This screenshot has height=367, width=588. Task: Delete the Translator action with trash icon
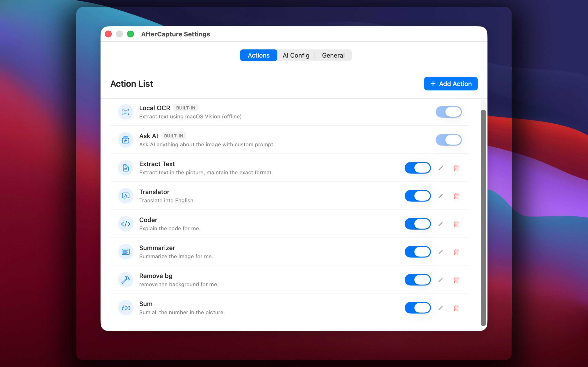[x=456, y=196]
